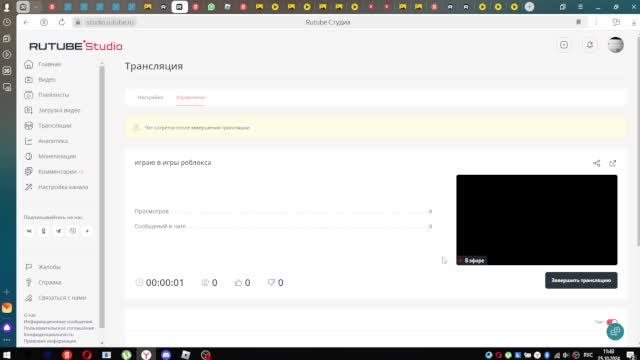640x360 pixels.
Task: Click the taskbar clock
Action: [x=609, y=354]
